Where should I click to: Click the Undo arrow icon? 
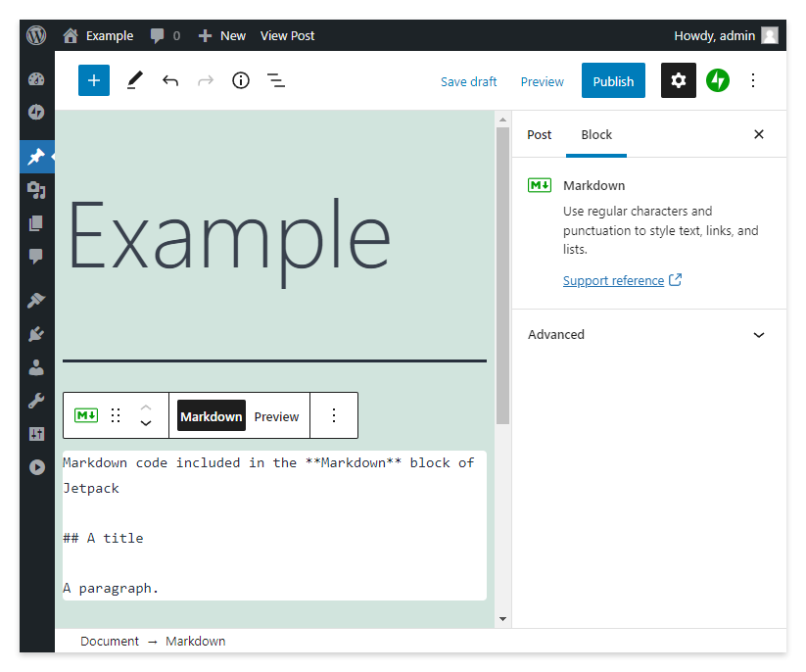tap(170, 81)
